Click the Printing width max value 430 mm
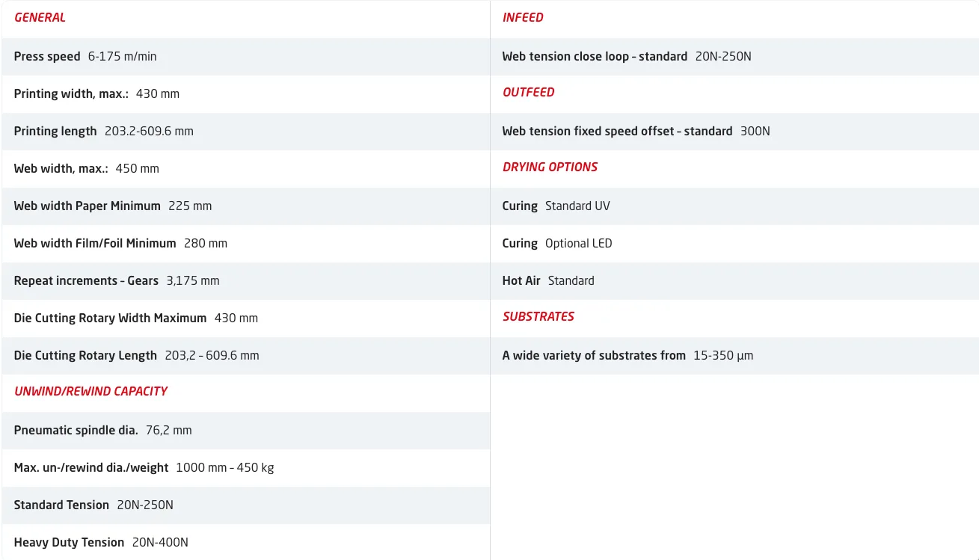 coord(157,93)
